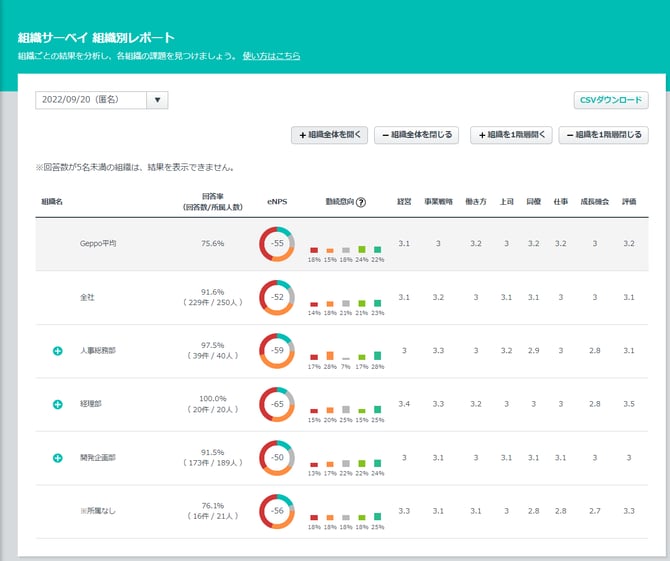Click the 人事総務部 eNPS donut showing -59
This screenshot has width=670, height=561.
[277, 351]
